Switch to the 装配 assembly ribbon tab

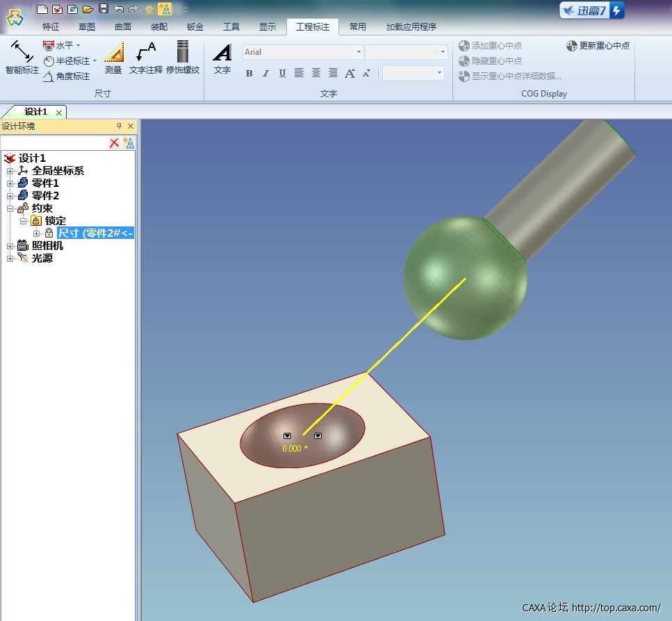click(159, 27)
